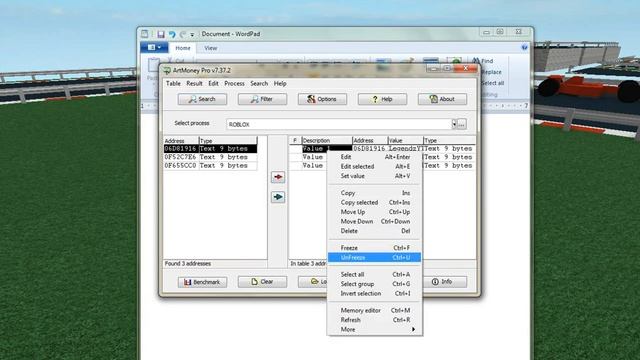Click the Filter button in ArtMoney
This screenshot has height=360, width=640.
pyautogui.click(x=262, y=99)
